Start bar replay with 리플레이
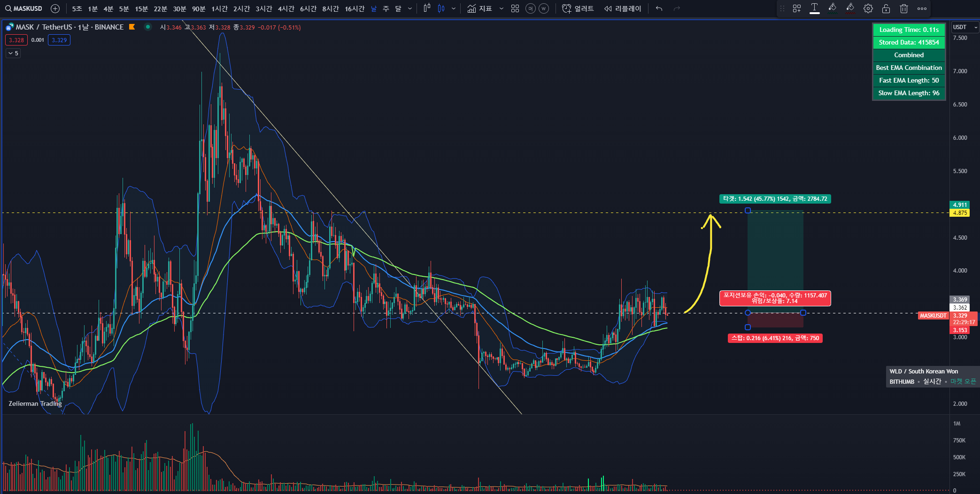 pos(623,8)
